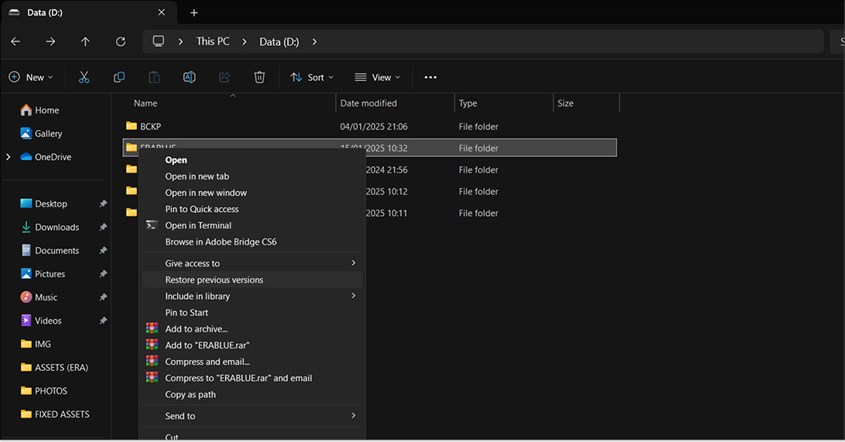This screenshot has height=442, width=845.
Task: Unpin Desktop using its pin icon
Action: click(103, 204)
